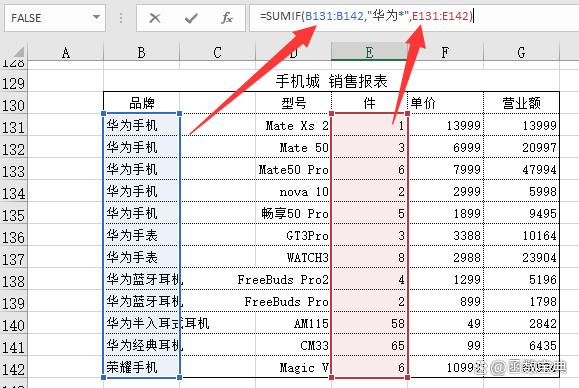Select unit price 13999 in column F
Screen dimensions: 579x388
[x=445, y=125]
